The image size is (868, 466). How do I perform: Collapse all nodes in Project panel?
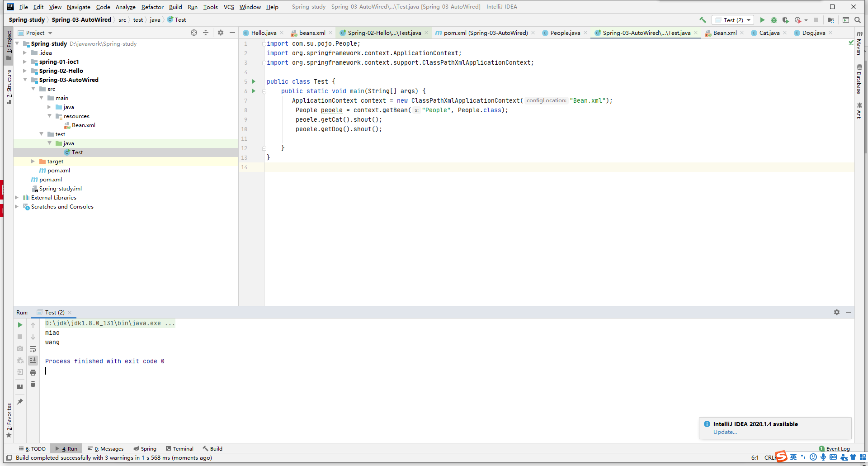tap(206, 33)
